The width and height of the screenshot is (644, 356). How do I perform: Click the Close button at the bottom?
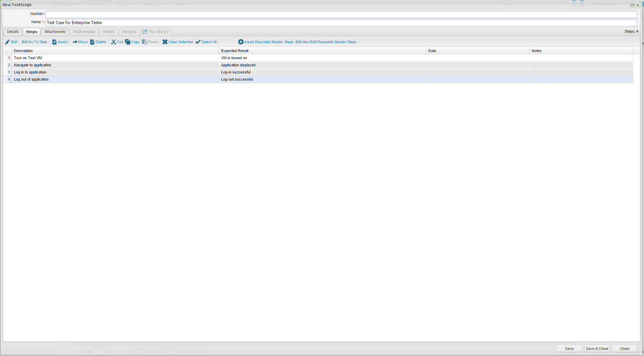(624, 349)
